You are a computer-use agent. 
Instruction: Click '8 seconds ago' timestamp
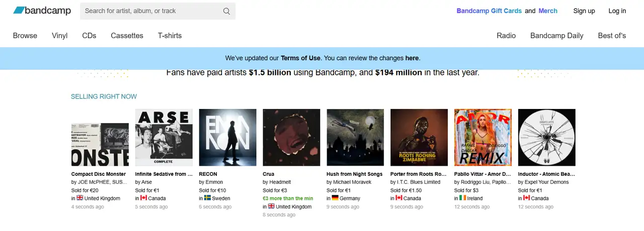click(279, 215)
